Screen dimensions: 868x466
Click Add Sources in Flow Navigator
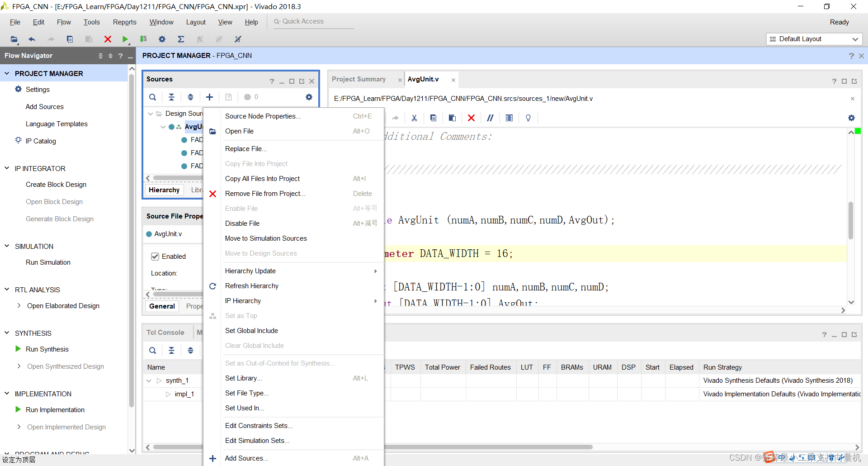pos(45,107)
